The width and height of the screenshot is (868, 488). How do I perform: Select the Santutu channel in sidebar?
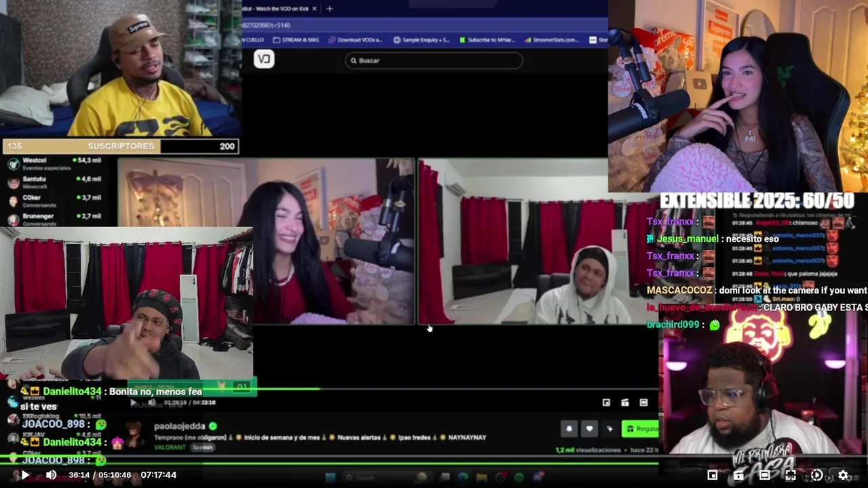click(54, 182)
